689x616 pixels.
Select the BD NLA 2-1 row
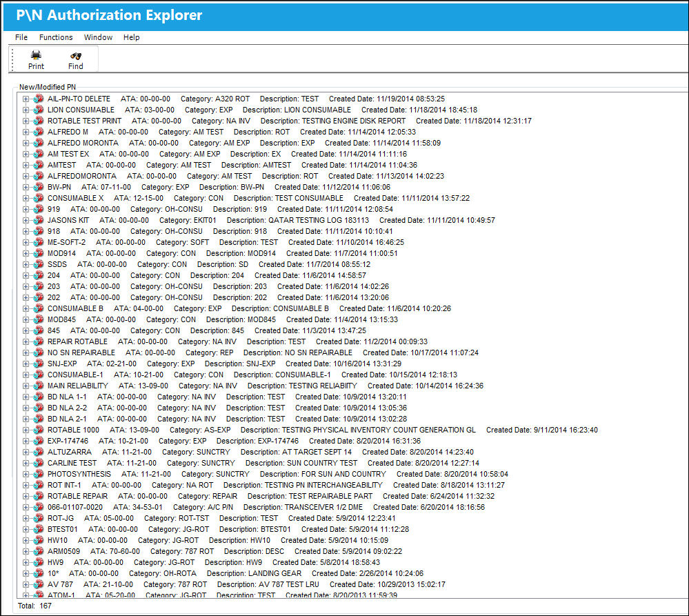227,419
